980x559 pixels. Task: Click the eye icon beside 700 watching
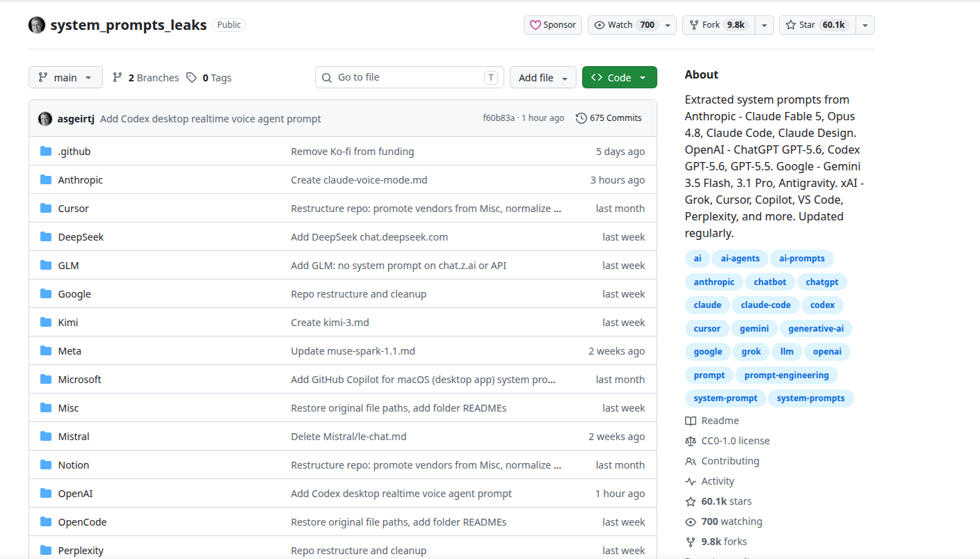[691, 521]
